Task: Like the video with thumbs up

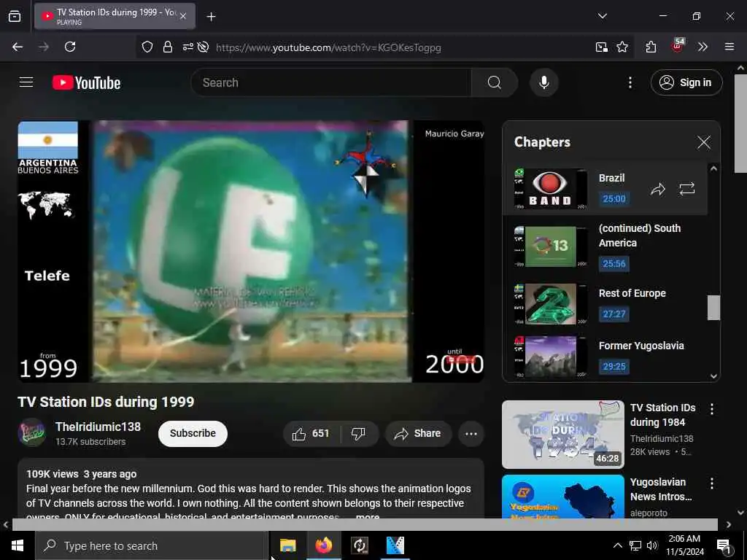Action: (x=311, y=433)
